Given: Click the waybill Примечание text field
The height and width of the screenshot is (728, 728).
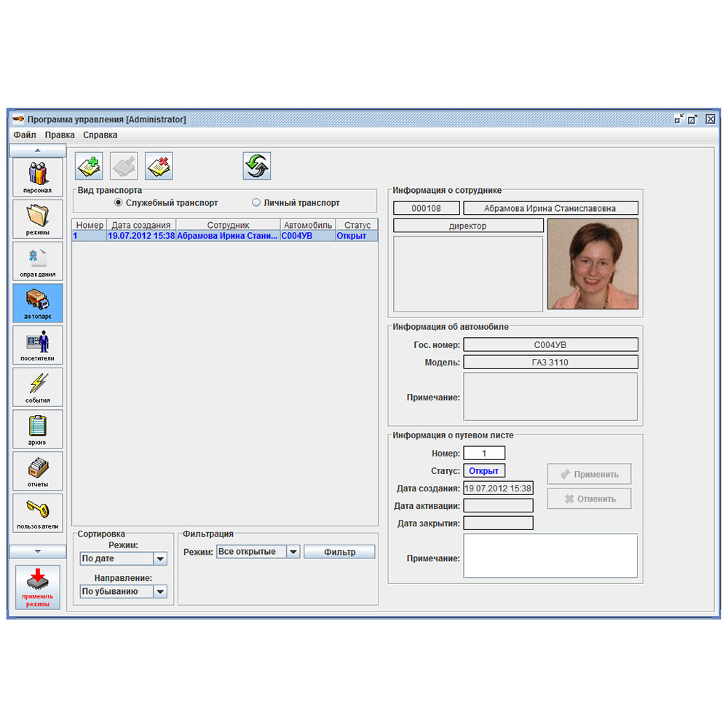Looking at the screenshot, I should tap(550, 556).
